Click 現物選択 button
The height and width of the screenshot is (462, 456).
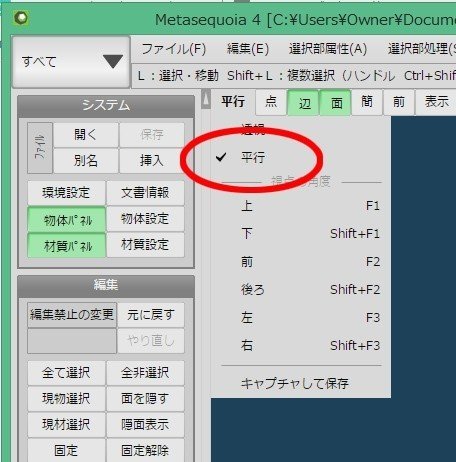66,399
